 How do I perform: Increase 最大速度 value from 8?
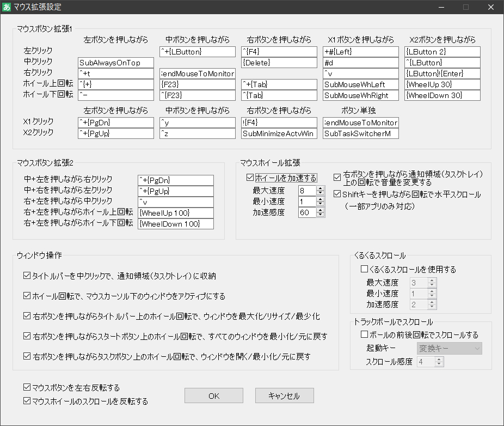pos(320,188)
